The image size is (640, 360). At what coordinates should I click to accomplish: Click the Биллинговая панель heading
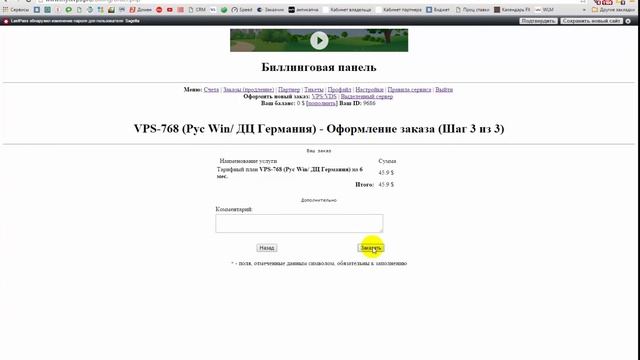(x=319, y=67)
